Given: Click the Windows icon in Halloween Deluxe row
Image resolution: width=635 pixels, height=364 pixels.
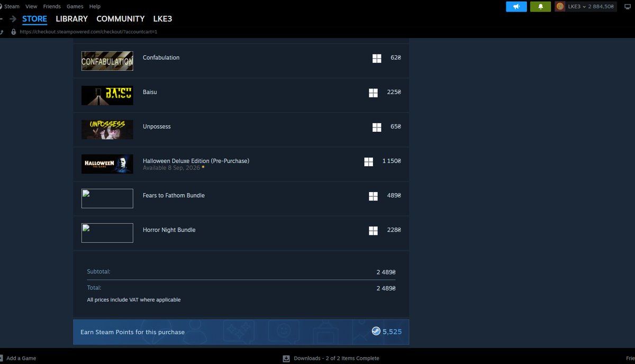Looking at the screenshot, I should click(369, 161).
